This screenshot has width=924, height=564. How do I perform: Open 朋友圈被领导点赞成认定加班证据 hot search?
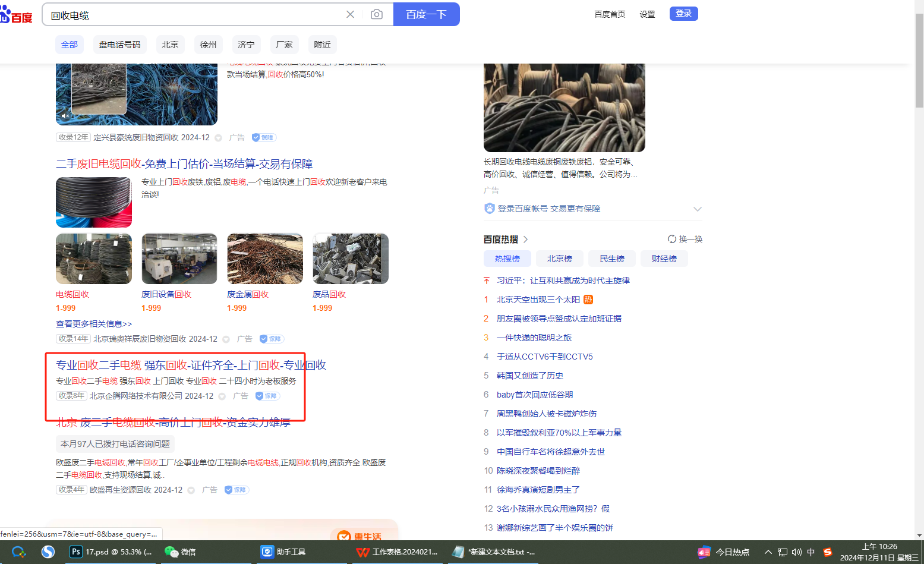tap(559, 319)
